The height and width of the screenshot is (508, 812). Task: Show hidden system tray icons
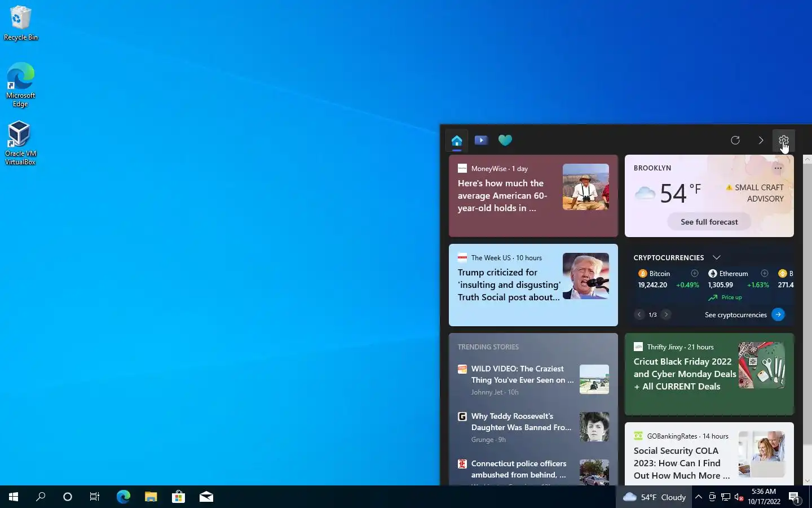click(699, 497)
